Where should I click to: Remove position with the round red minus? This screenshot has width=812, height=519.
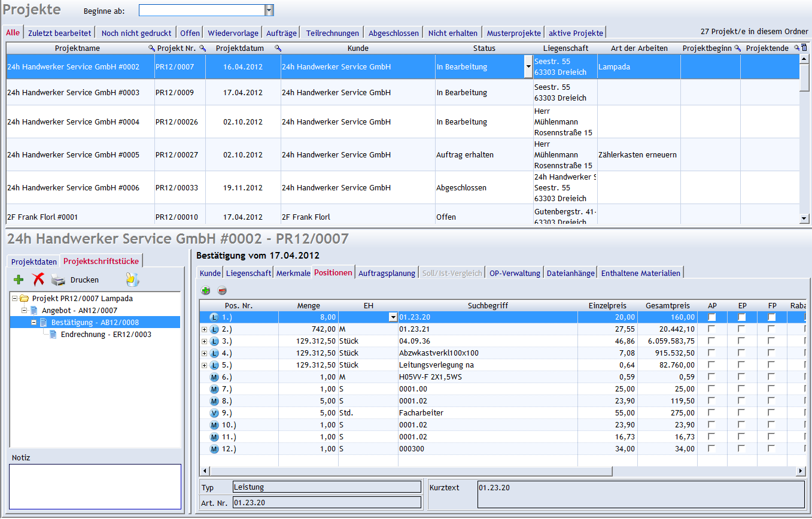pos(222,291)
